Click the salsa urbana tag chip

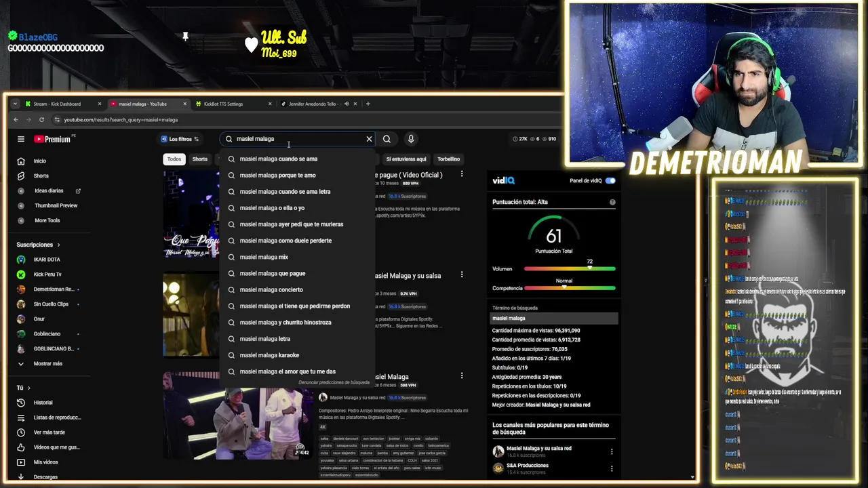tap(349, 460)
